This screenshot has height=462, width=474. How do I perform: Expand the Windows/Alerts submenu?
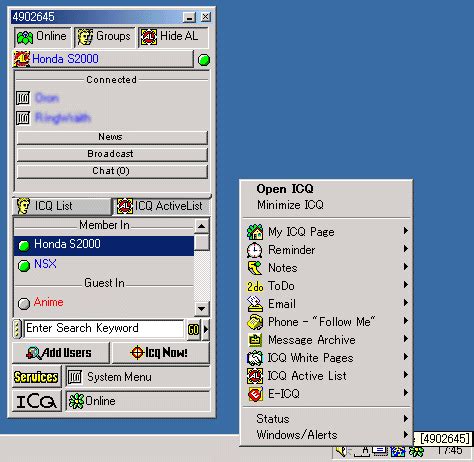pos(327,435)
